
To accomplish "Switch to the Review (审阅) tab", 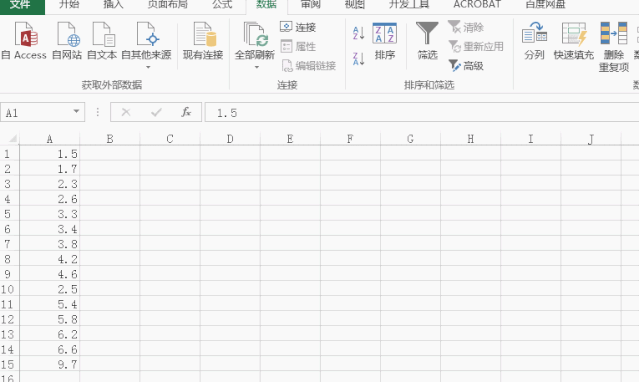I will pos(311,5).
